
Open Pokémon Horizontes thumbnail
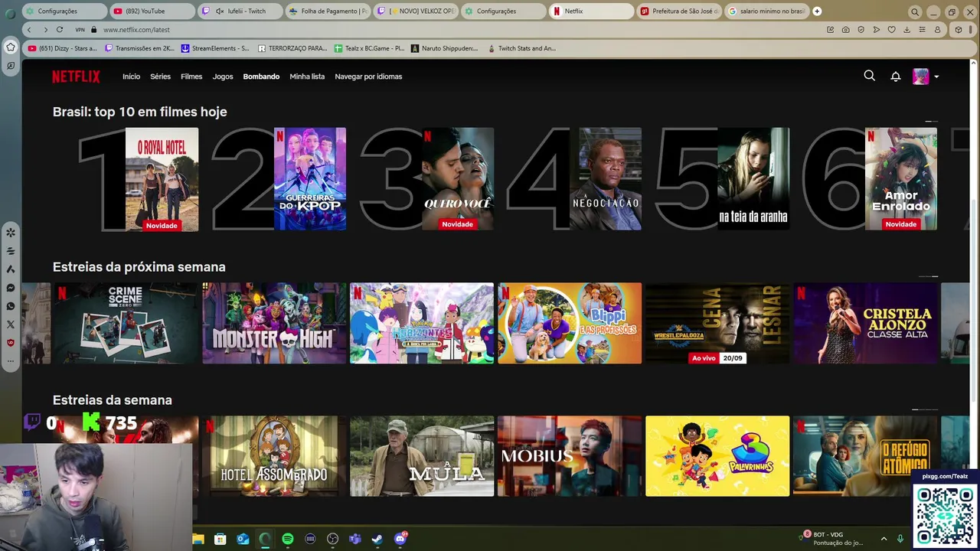[422, 323]
